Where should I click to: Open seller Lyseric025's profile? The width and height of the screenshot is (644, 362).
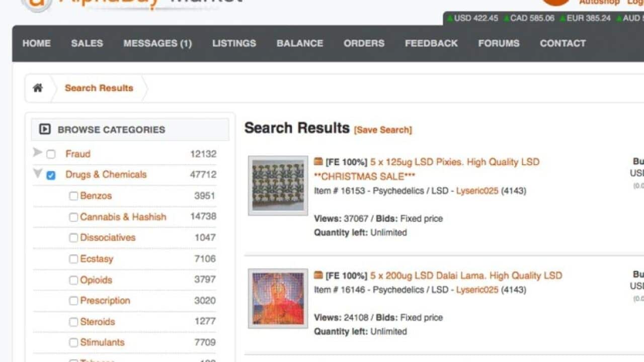(x=476, y=191)
